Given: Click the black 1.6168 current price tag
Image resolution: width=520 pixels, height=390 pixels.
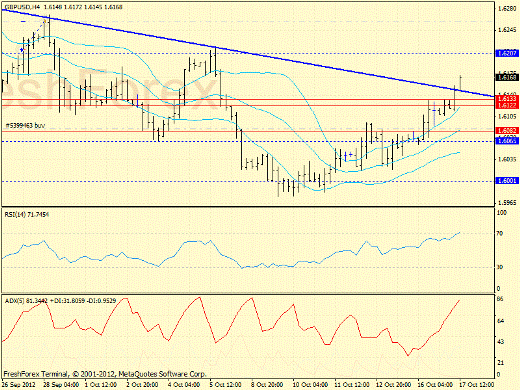Looking at the screenshot, I should click(x=507, y=78).
